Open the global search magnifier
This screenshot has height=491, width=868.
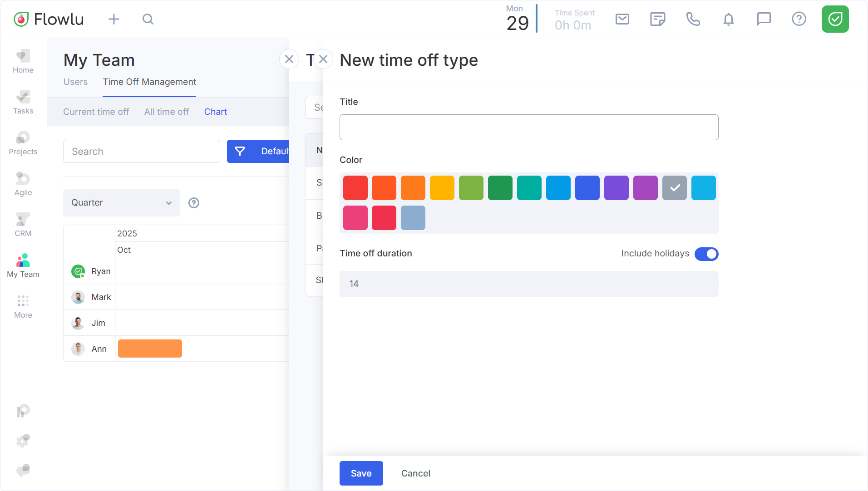pos(148,19)
